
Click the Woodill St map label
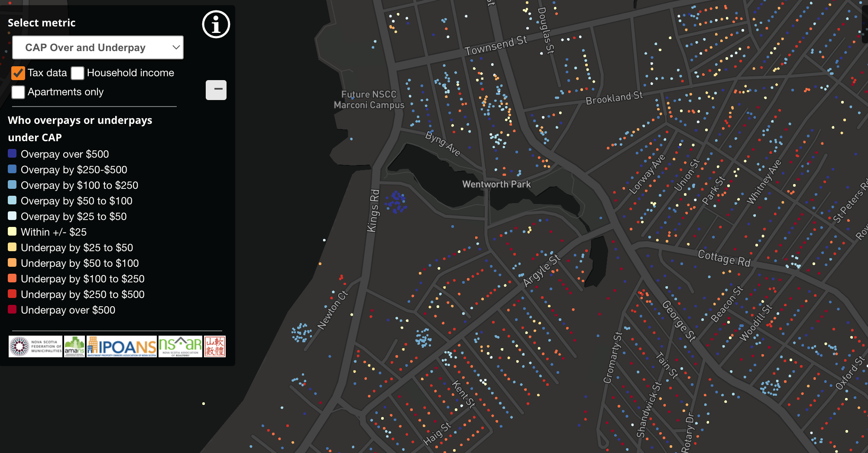click(x=756, y=323)
